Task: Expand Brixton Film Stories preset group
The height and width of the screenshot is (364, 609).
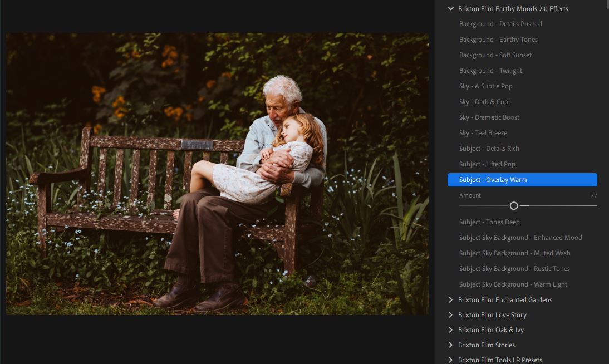Action: tap(451, 345)
